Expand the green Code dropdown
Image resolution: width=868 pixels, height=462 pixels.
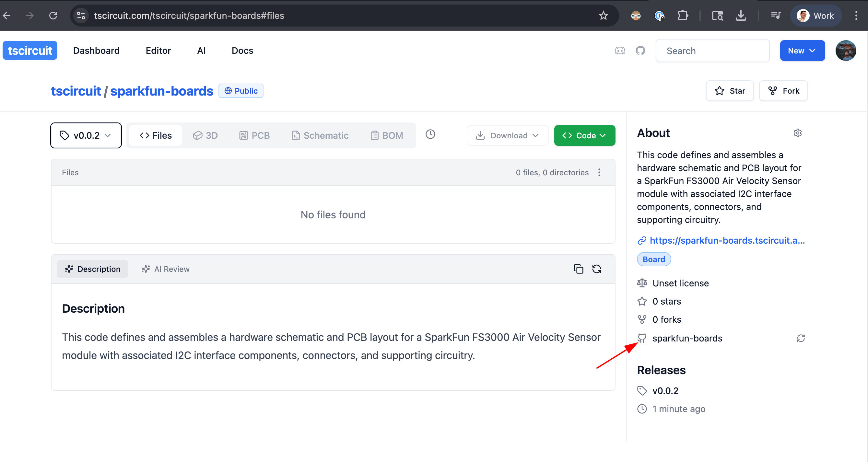[584, 135]
